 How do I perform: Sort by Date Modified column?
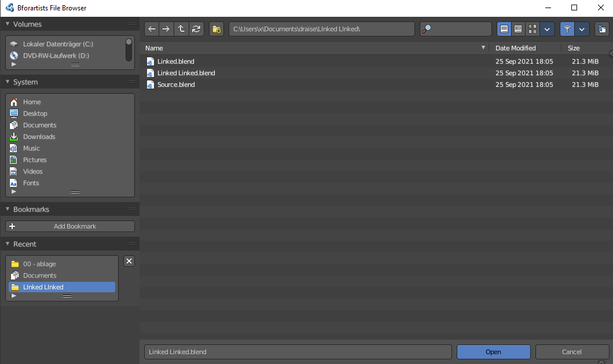[x=515, y=48]
